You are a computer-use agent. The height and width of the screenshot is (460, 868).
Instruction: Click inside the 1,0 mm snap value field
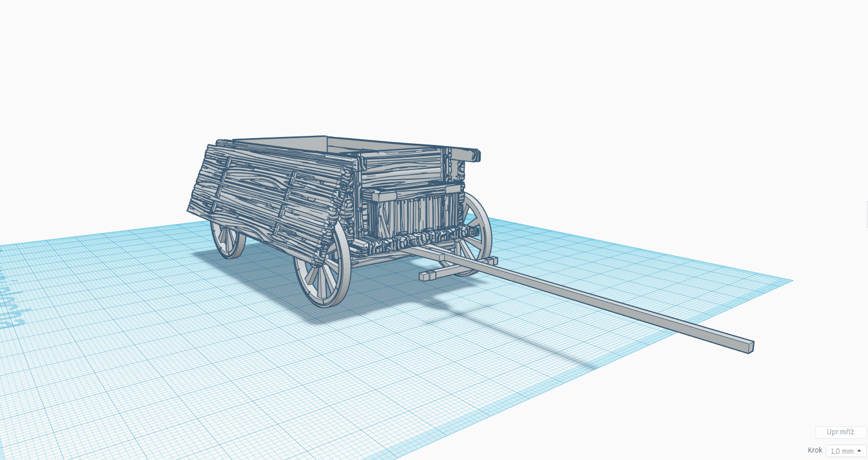click(x=839, y=451)
